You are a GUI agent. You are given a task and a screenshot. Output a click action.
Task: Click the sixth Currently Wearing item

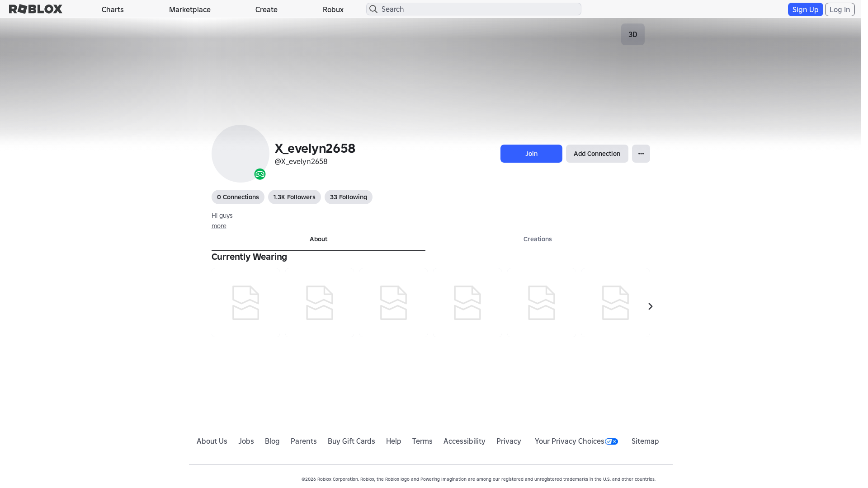tap(615, 303)
